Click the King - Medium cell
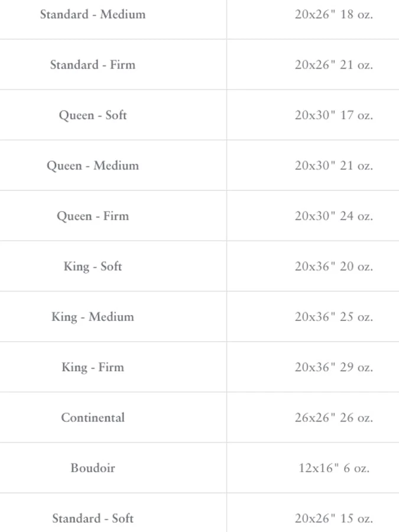 coord(93,316)
